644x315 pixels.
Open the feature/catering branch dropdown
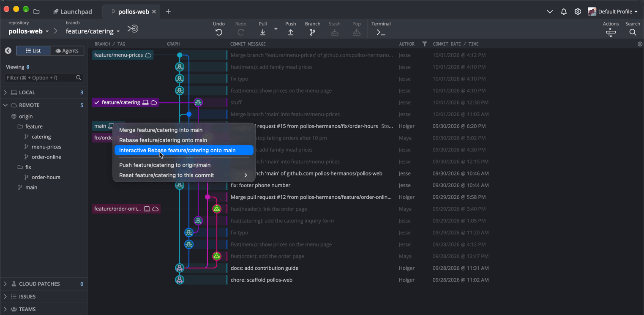pos(93,31)
